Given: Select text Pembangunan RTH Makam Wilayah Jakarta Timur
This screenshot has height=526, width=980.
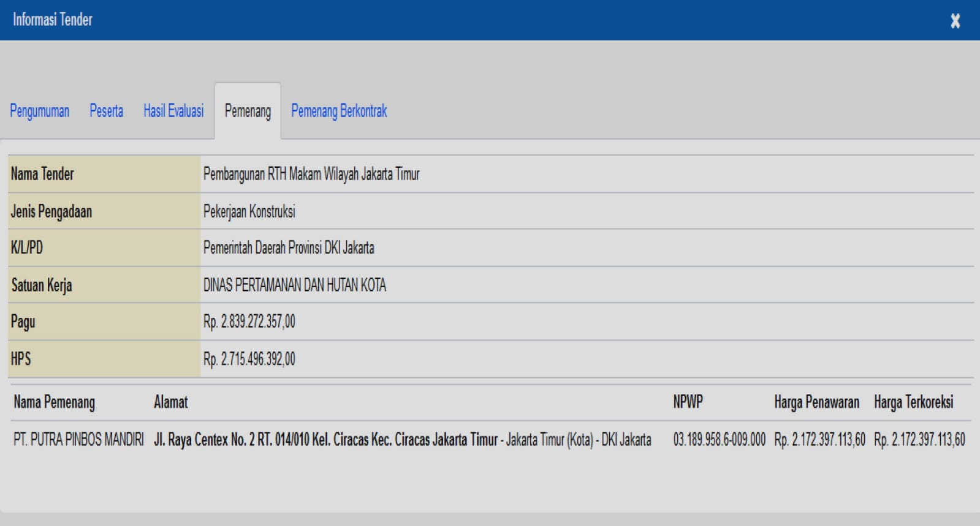Looking at the screenshot, I should click(311, 174).
